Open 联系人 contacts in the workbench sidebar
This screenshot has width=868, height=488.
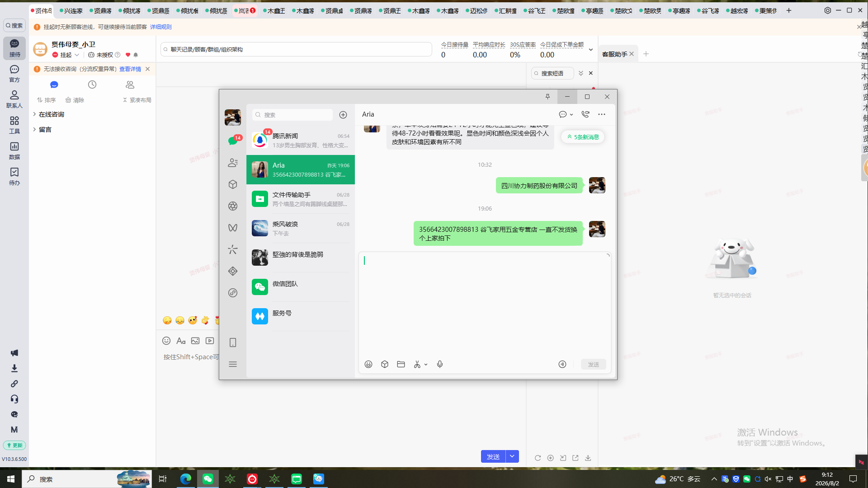[x=14, y=99]
